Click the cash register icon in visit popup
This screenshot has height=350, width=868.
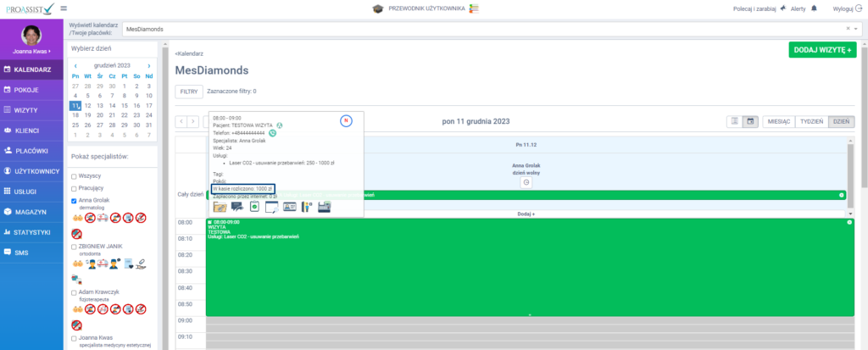pyautogui.click(x=323, y=206)
